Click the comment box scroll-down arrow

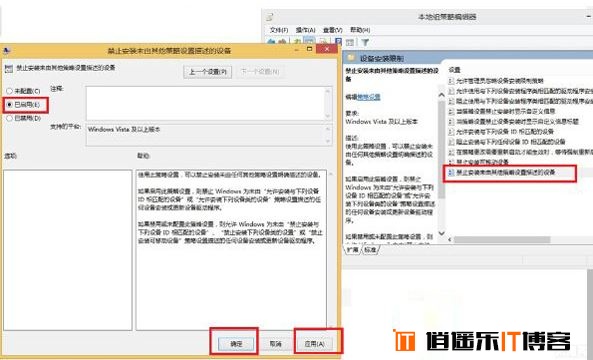[328, 116]
